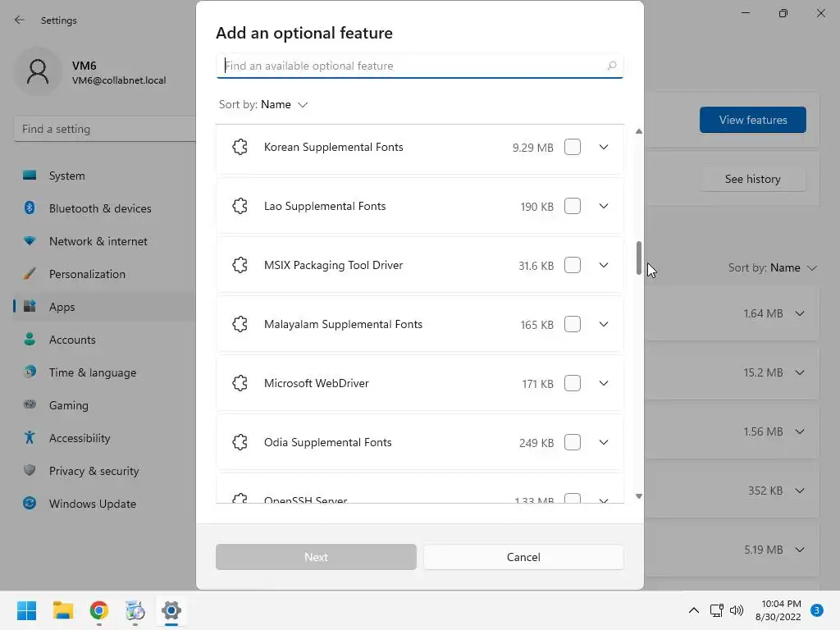Tick the MSIX Packaging Tool Driver checkbox
This screenshot has height=630, width=840.
(573, 266)
